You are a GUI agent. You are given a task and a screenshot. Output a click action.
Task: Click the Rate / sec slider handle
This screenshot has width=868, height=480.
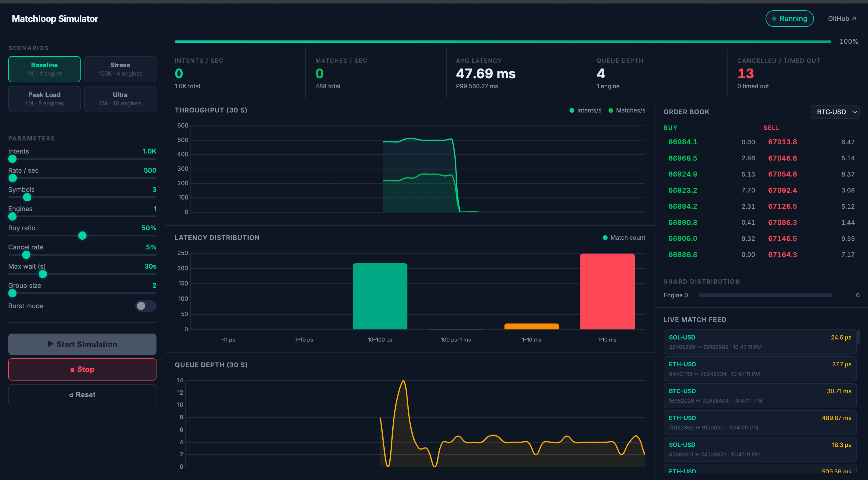12,178
